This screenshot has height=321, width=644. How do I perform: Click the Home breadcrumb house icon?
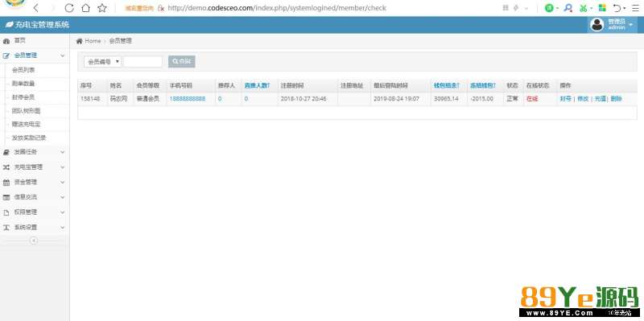tap(79, 41)
